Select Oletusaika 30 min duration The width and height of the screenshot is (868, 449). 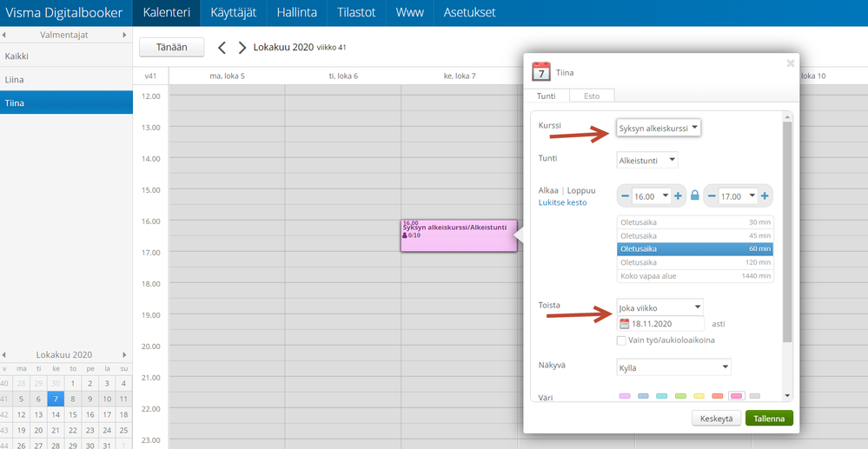[695, 222]
